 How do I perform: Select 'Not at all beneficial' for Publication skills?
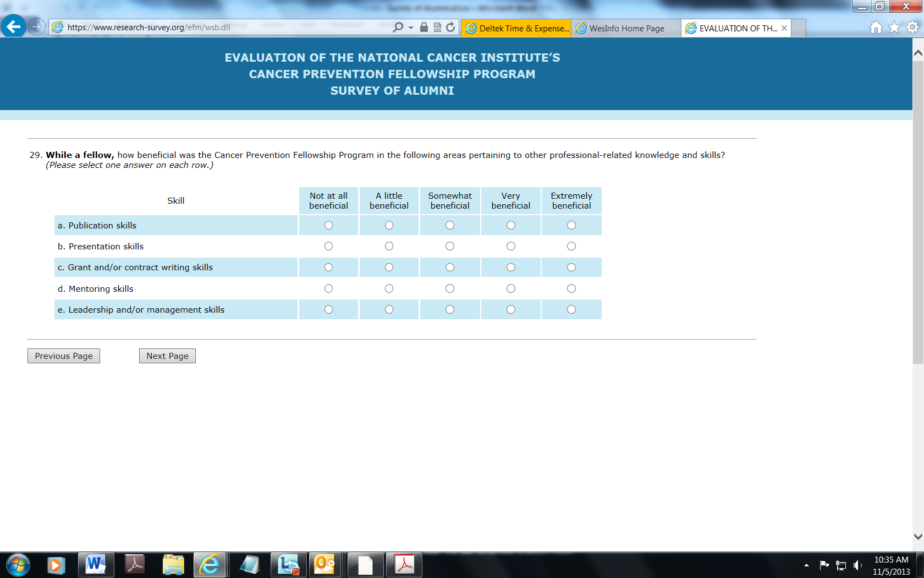(x=328, y=225)
